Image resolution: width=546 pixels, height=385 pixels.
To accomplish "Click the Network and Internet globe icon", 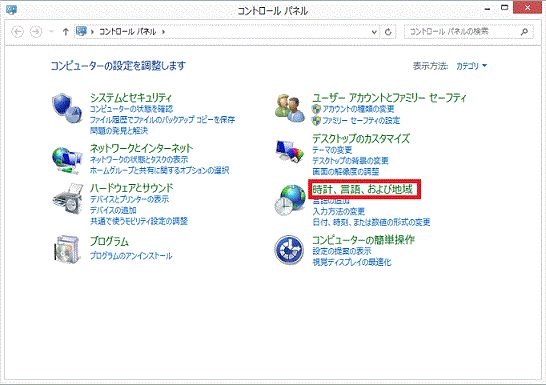I will (x=68, y=160).
